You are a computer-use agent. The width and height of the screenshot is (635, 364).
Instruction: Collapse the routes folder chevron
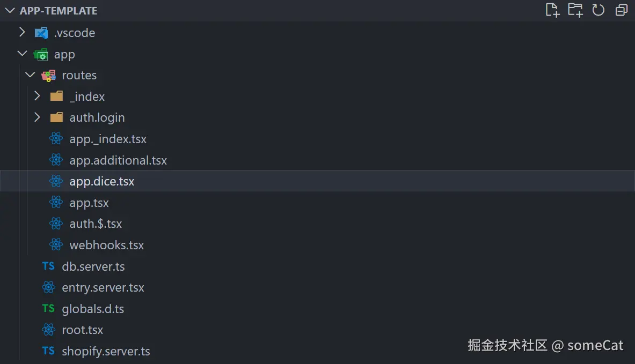(30, 76)
